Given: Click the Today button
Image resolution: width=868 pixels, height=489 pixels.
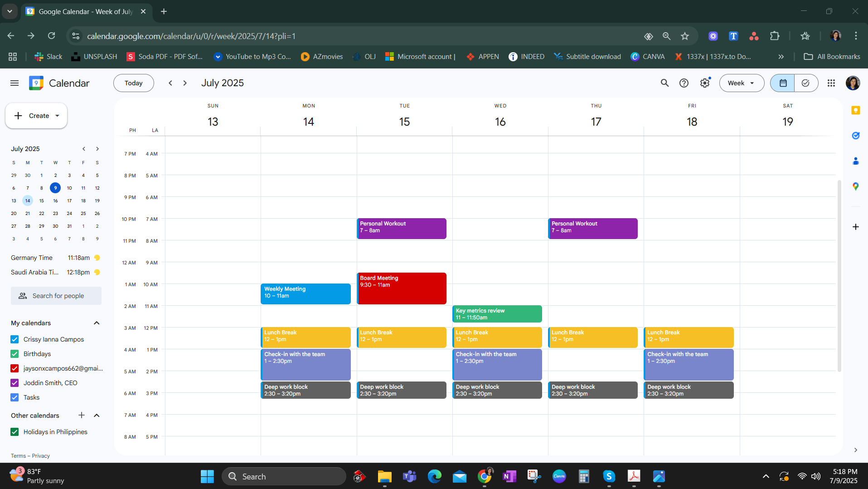Looking at the screenshot, I should coord(133,83).
